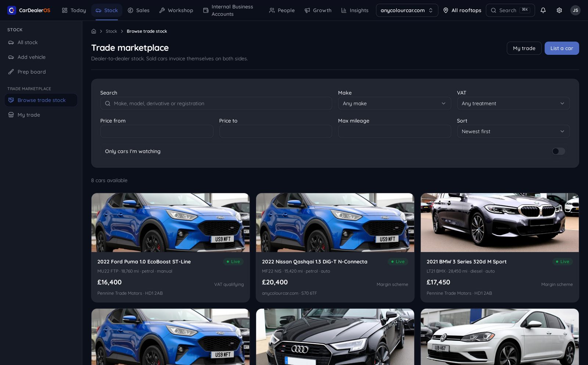The height and width of the screenshot is (365, 588).
Task: Toggle Only cars I'm watching switch
Action: pos(558,151)
